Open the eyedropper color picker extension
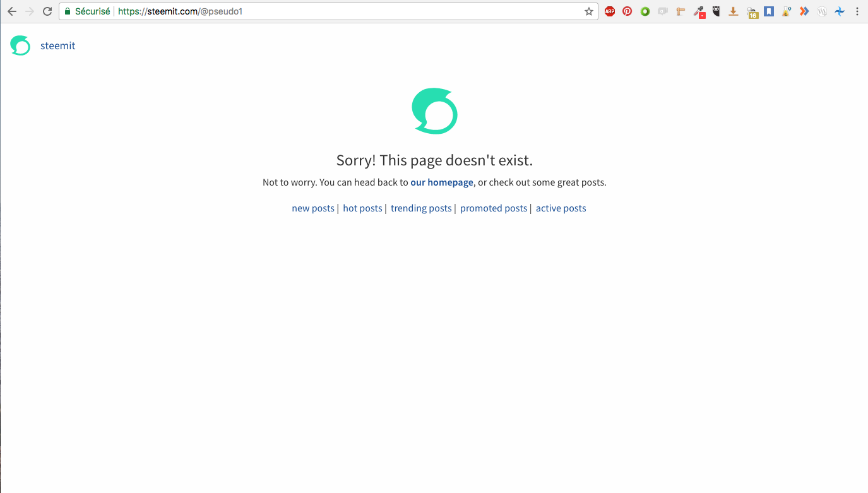The image size is (868, 493). [698, 11]
